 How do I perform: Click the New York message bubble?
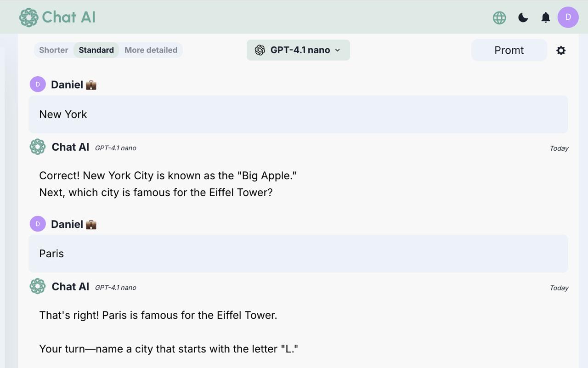click(x=298, y=114)
